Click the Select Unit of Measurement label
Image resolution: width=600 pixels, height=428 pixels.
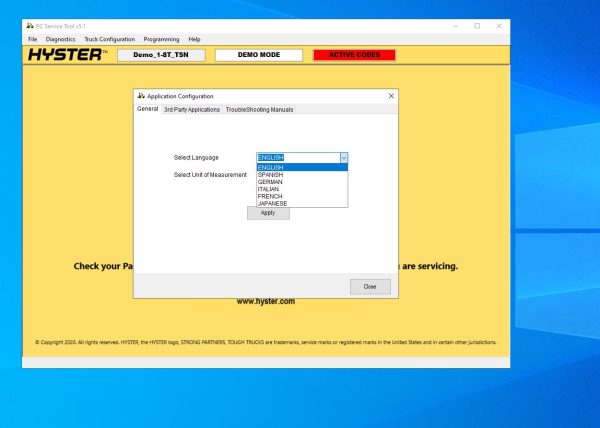pyautogui.click(x=210, y=175)
